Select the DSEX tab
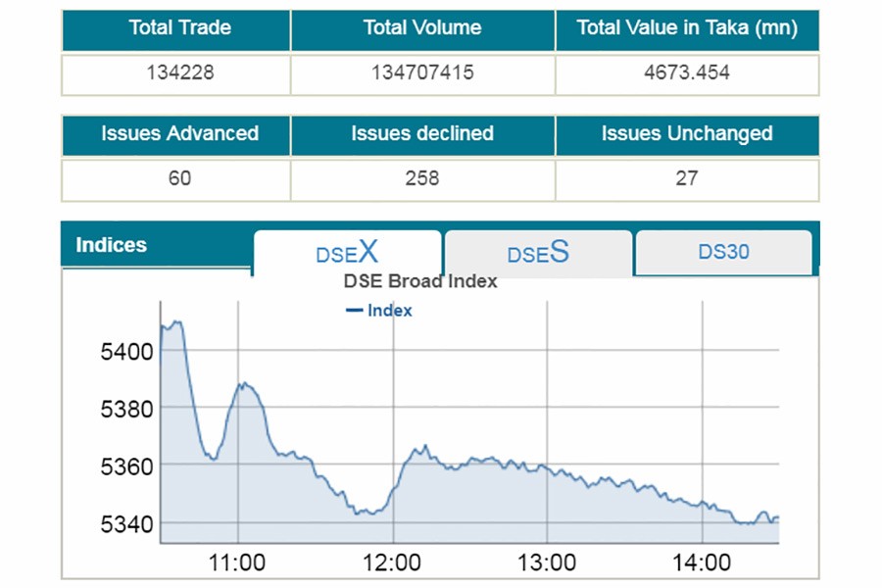The width and height of the screenshot is (882, 588). tap(346, 254)
